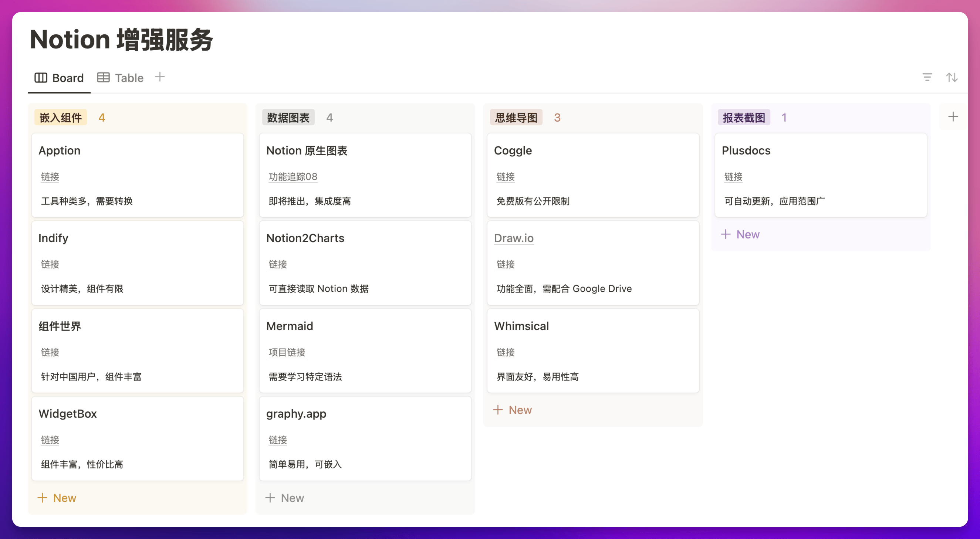Open the WidgetBox 链接 link
Image resolution: width=980 pixels, height=539 pixels.
50,440
